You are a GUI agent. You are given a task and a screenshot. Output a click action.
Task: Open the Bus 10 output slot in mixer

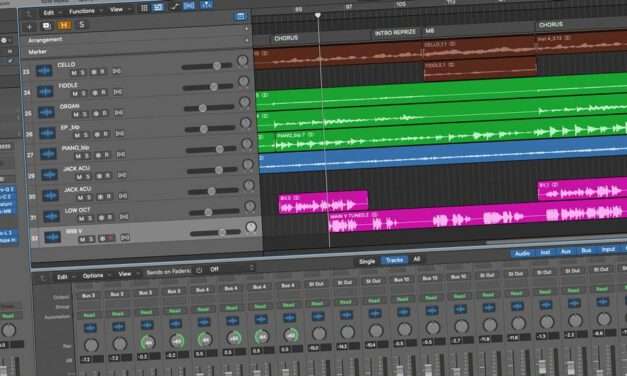[401, 280]
